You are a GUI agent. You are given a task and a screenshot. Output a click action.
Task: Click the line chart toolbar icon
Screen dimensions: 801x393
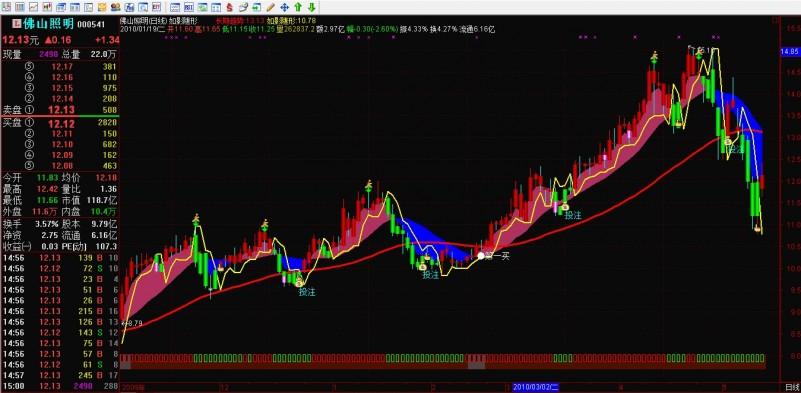pyautogui.click(x=34, y=7)
